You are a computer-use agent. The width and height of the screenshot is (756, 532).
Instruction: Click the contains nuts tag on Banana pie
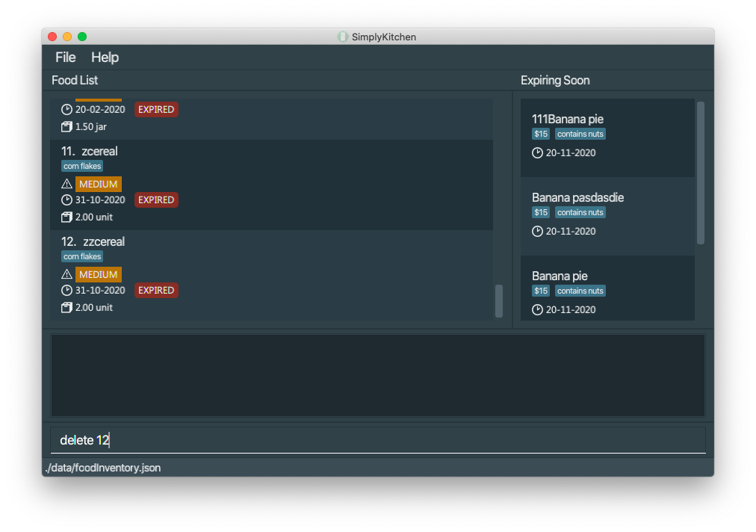(580, 291)
